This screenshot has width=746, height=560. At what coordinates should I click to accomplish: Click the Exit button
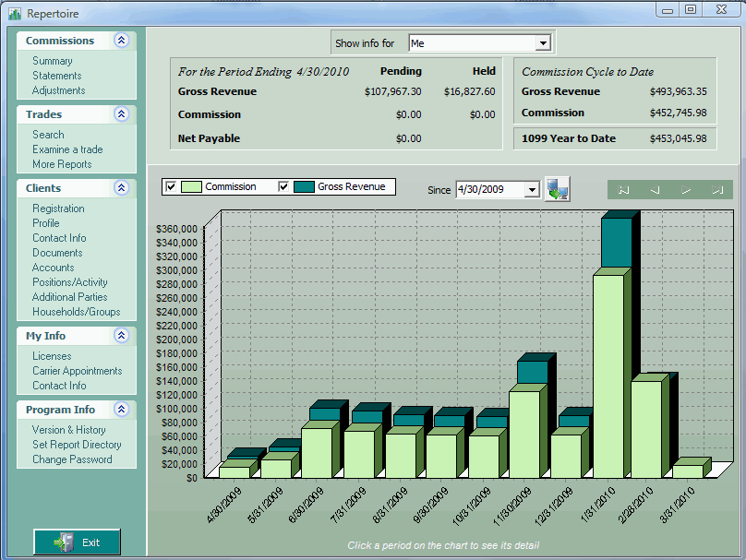[77, 542]
